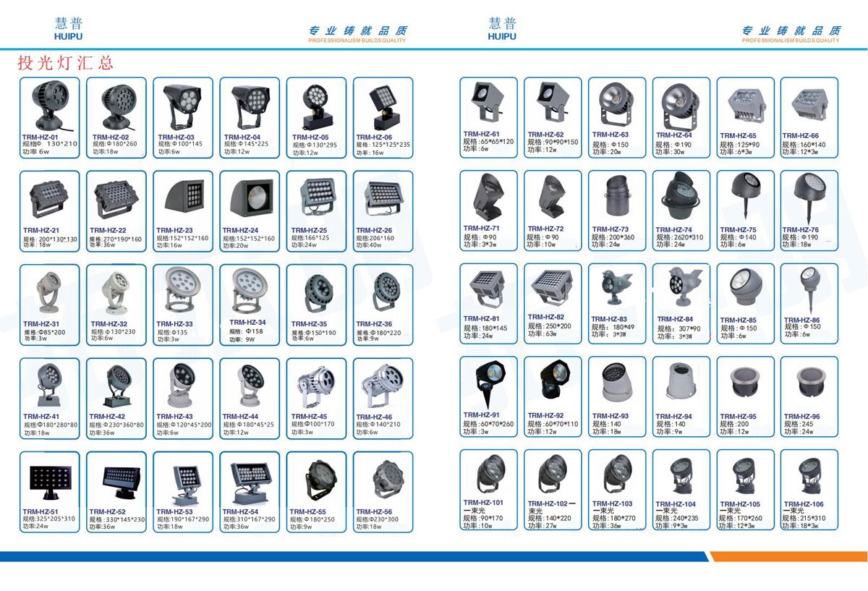This screenshot has height=591, width=868.
Task: Choose the TRM-HZ-04 square floodlight image
Action: point(250,106)
